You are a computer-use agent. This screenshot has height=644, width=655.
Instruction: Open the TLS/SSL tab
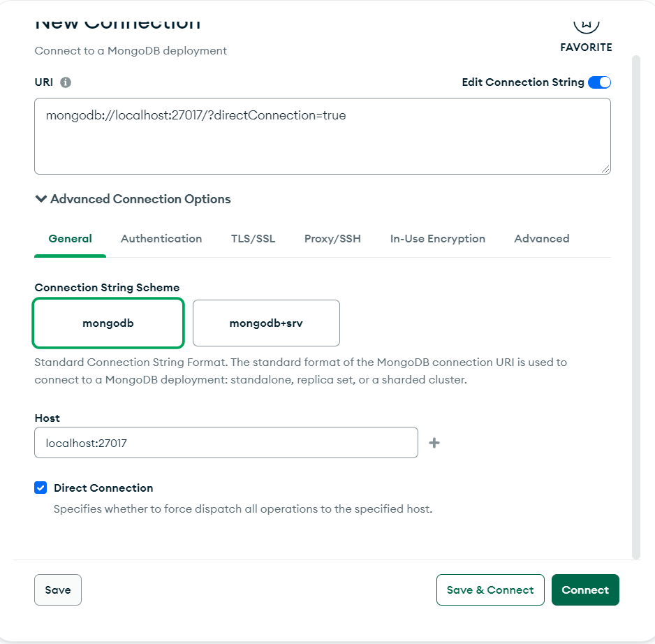click(253, 239)
